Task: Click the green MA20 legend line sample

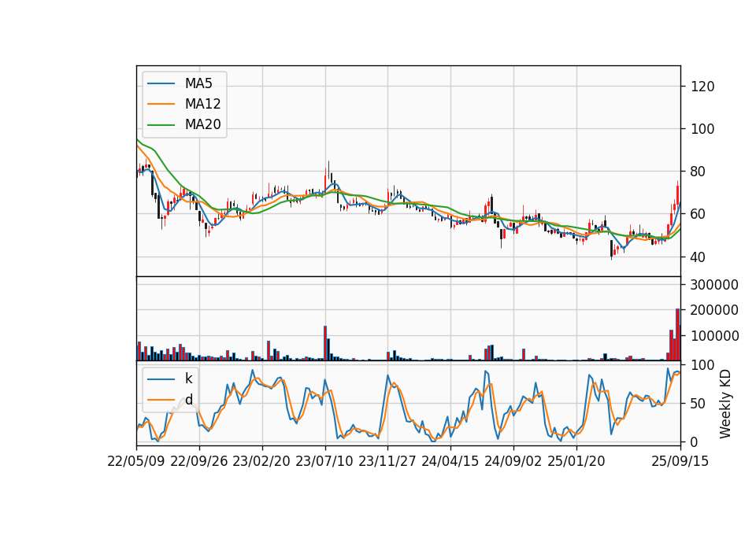Action: [x=161, y=125]
